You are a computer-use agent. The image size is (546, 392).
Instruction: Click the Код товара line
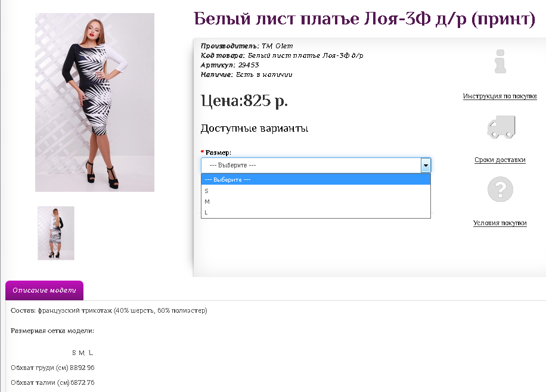point(282,55)
